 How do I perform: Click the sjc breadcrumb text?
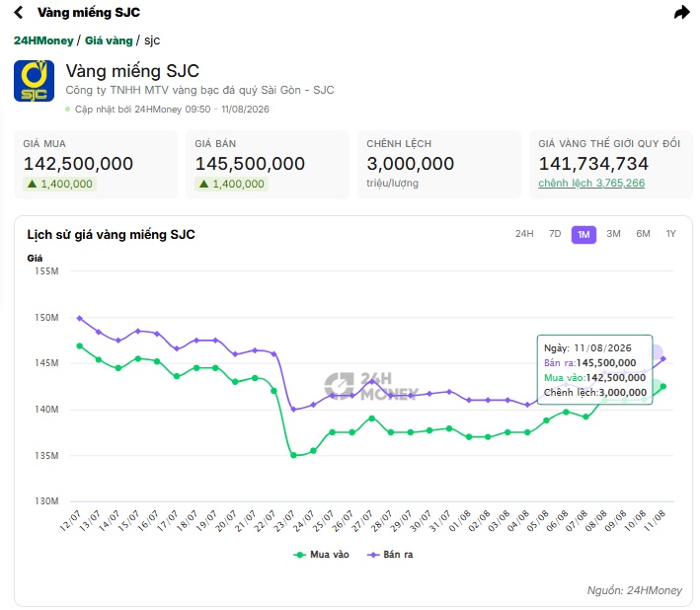(152, 40)
